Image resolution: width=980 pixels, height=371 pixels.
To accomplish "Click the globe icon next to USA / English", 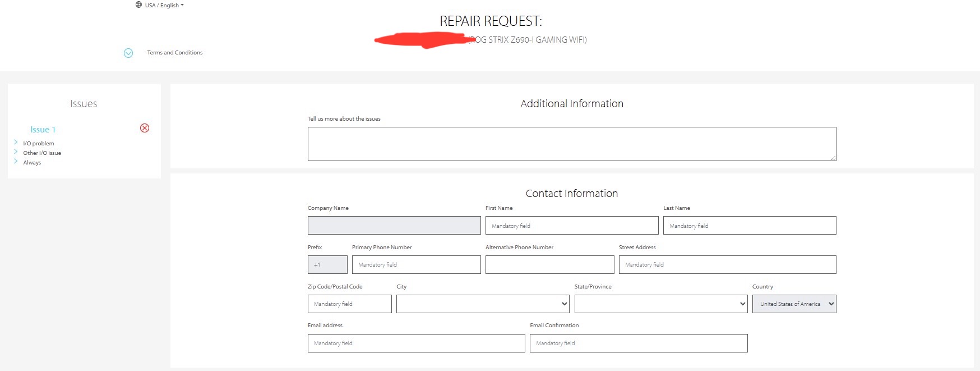I will 138,5.
